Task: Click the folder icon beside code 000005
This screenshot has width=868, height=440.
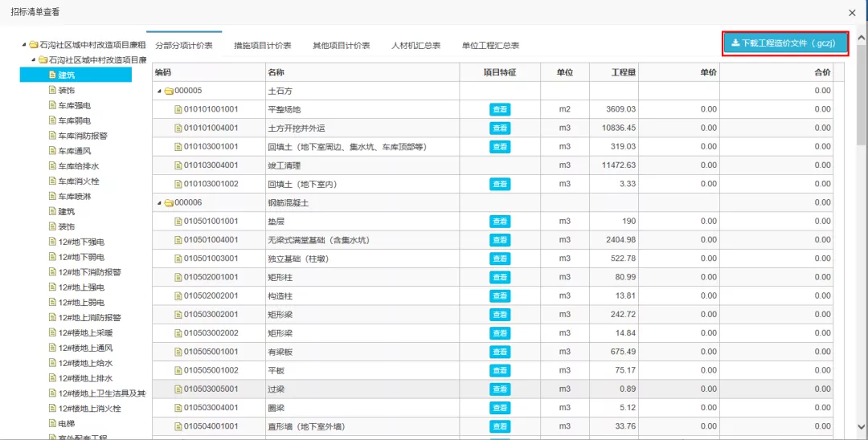Action: click(169, 91)
